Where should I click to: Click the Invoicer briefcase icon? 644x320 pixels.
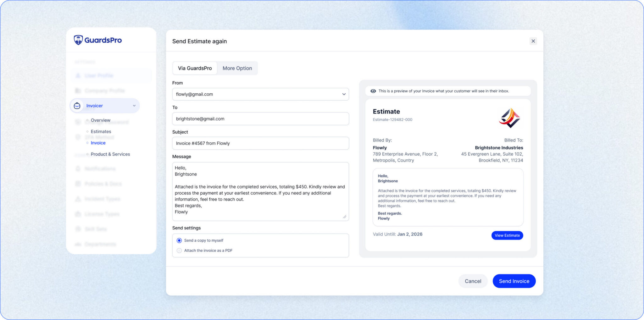coord(77,106)
